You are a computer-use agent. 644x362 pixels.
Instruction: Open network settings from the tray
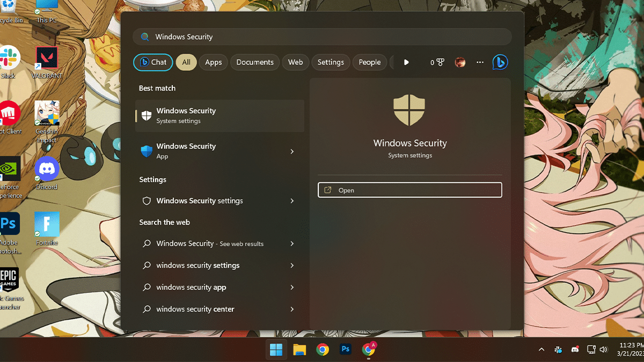tap(591, 350)
